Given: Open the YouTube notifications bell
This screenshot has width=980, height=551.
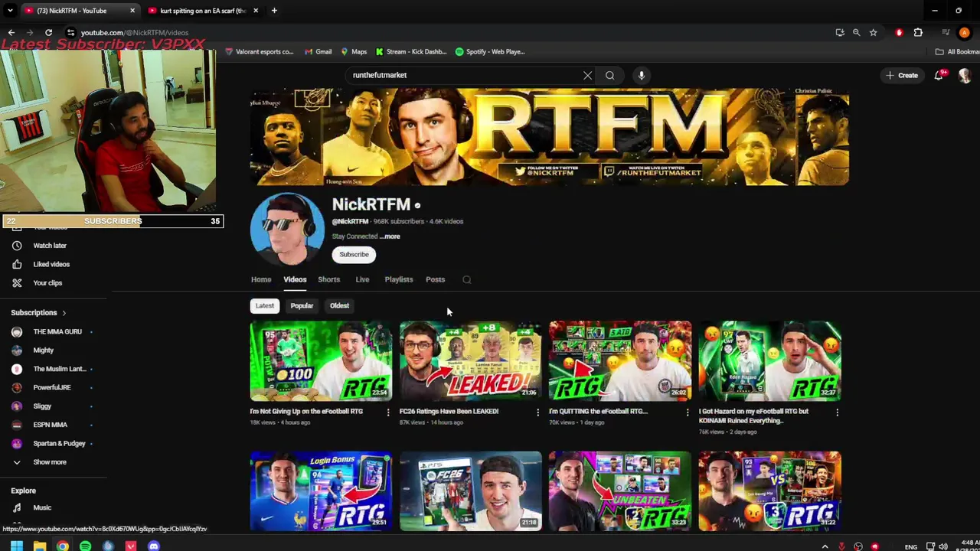Looking at the screenshot, I should tap(939, 75).
